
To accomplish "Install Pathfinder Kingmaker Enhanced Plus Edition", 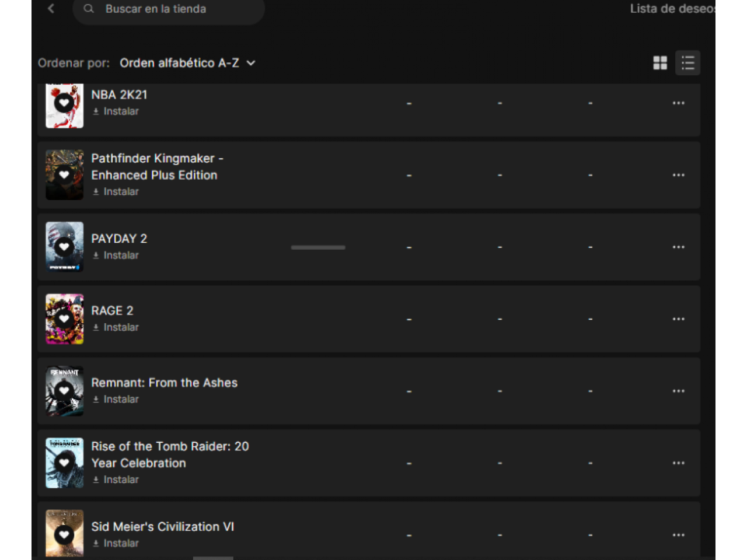I will tap(116, 192).
